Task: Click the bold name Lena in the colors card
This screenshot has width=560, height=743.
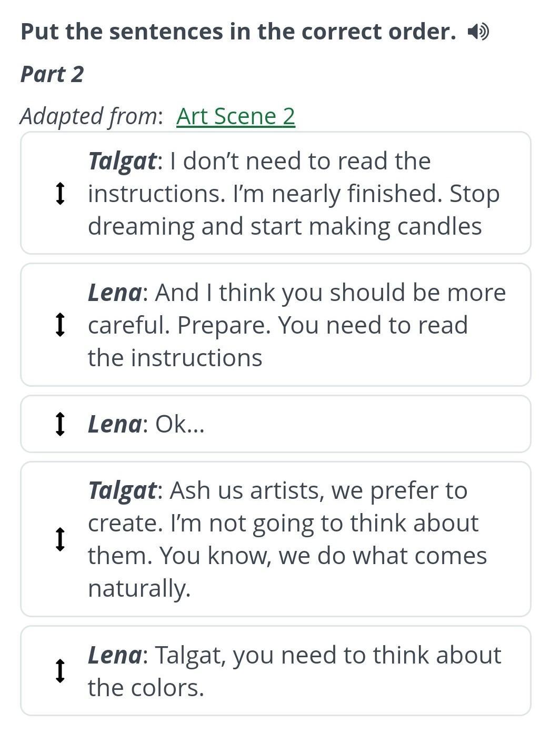Action: pos(114,655)
